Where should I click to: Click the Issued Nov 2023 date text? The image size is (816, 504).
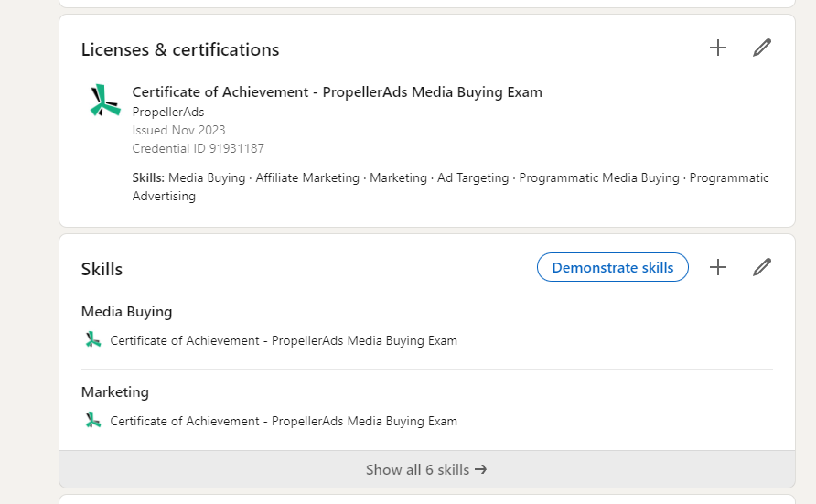click(x=178, y=130)
